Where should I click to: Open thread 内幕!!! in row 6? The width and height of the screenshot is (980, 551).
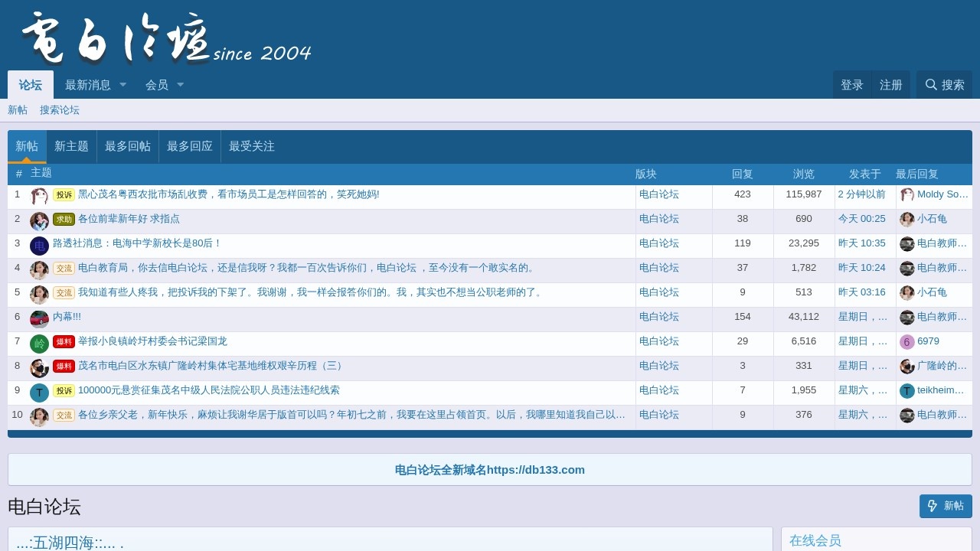click(x=67, y=317)
